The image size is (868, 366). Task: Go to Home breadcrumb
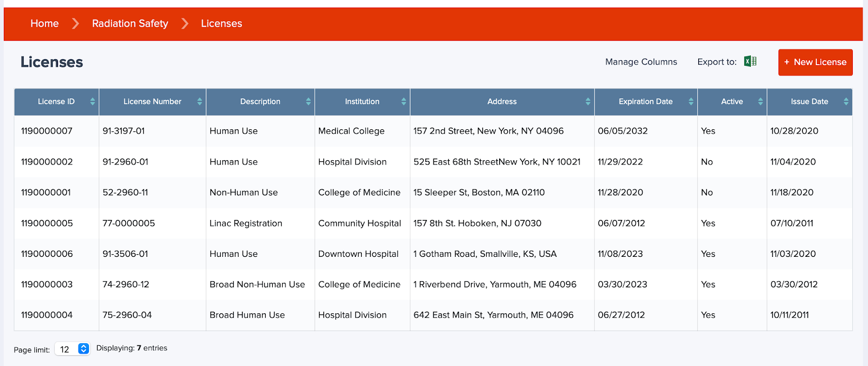point(44,23)
